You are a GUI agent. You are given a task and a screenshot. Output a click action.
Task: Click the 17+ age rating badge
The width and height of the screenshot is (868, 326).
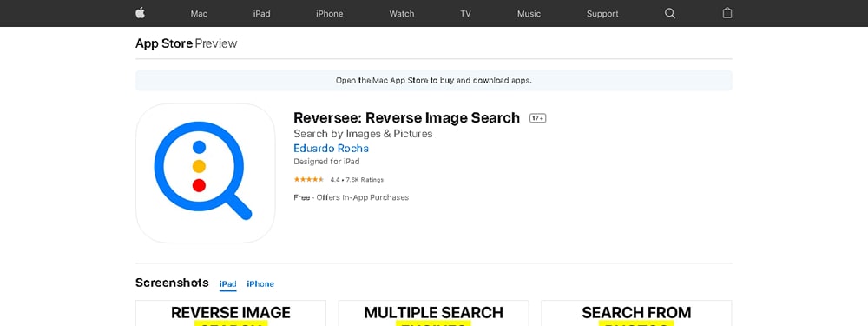[537, 118]
